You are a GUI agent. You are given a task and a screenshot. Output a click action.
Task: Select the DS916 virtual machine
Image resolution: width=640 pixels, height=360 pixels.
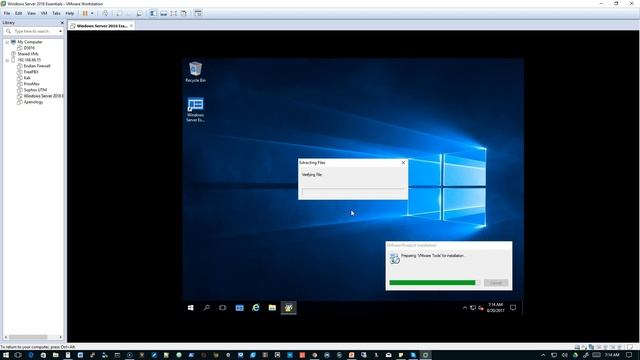(x=29, y=48)
